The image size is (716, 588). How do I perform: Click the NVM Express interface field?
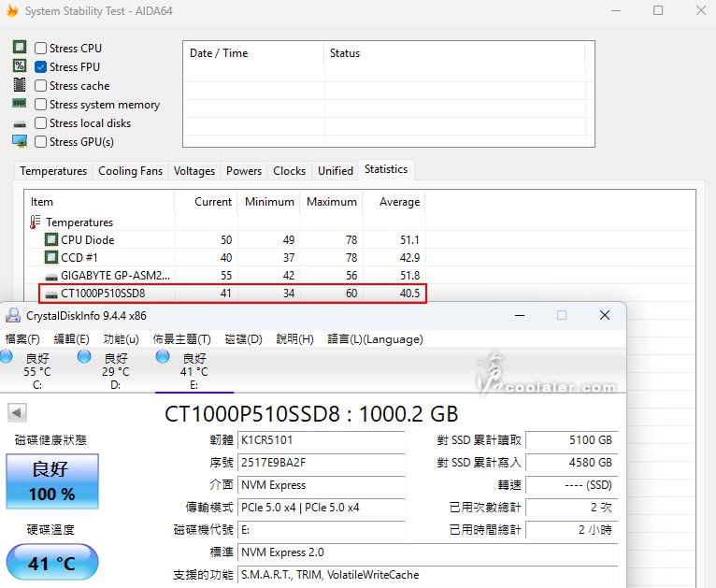pyautogui.click(x=322, y=485)
